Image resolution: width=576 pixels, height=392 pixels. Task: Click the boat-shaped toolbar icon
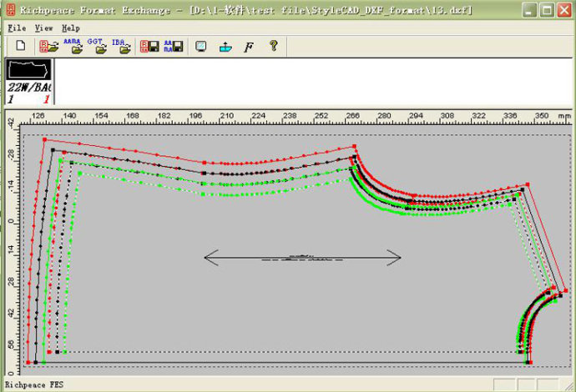point(224,47)
